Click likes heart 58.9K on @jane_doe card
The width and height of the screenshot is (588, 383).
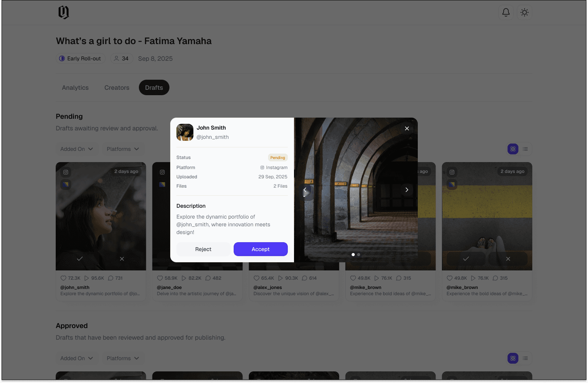160,278
